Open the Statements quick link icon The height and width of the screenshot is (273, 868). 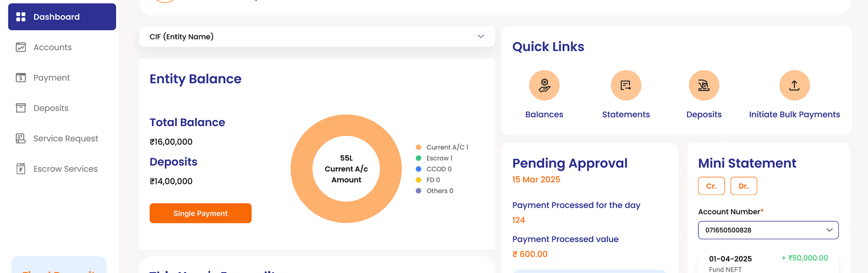point(626,85)
